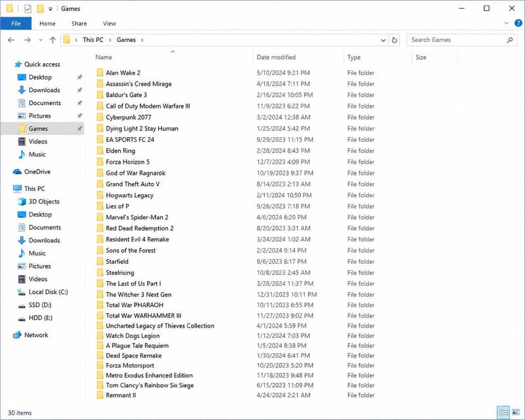This screenshot has width=525, height=420.
Task: Select Starfield folder
Action: [117, 262]
